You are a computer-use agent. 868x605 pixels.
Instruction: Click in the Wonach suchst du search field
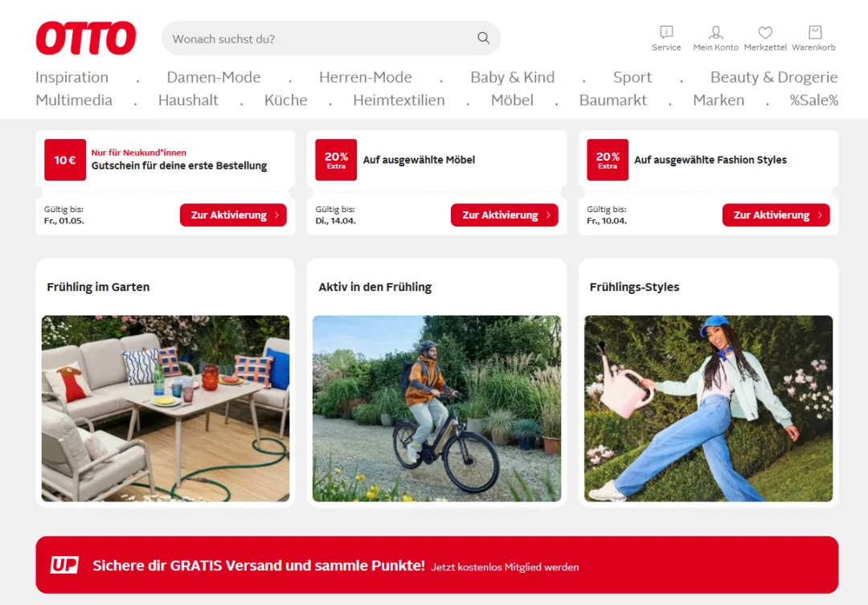pos(321,39)
